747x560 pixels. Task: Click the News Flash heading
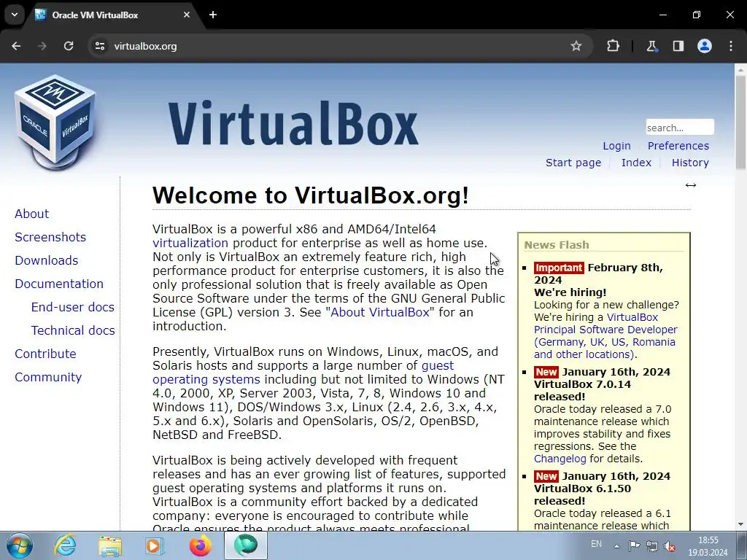(557, 245)
